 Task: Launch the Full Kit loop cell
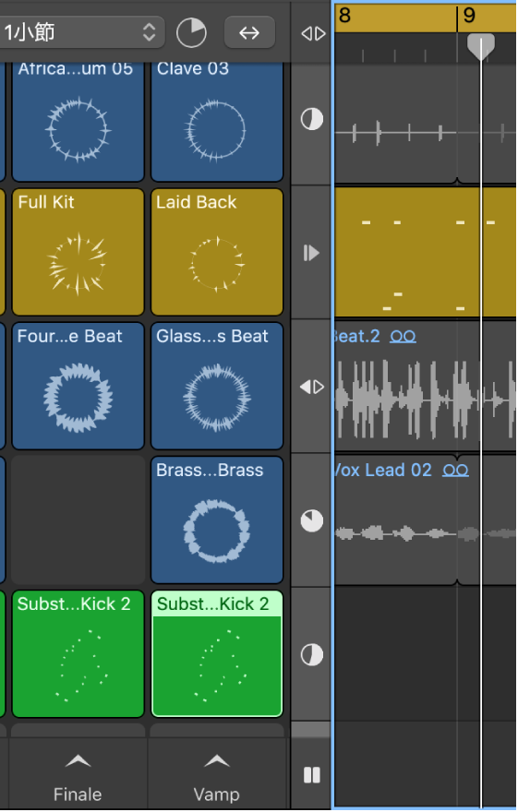[78, 252]
